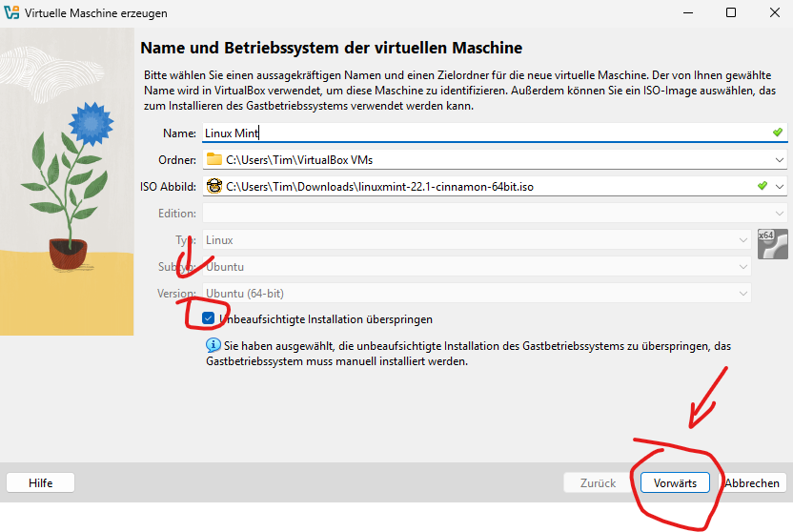Click into the Name field containing Linux Mint
Viewport: 793px width, 532px height.
pyautogui.click(x=495, y=133)
